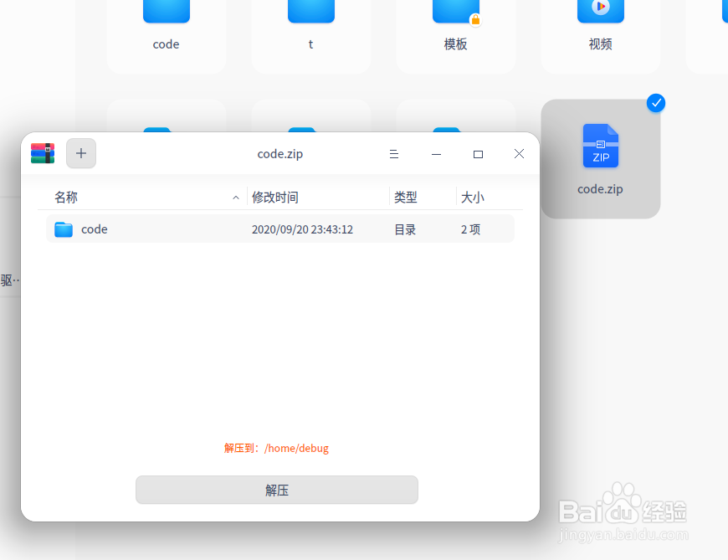
Task: Sort by 修改时间 column header
Action: [274, 198]
